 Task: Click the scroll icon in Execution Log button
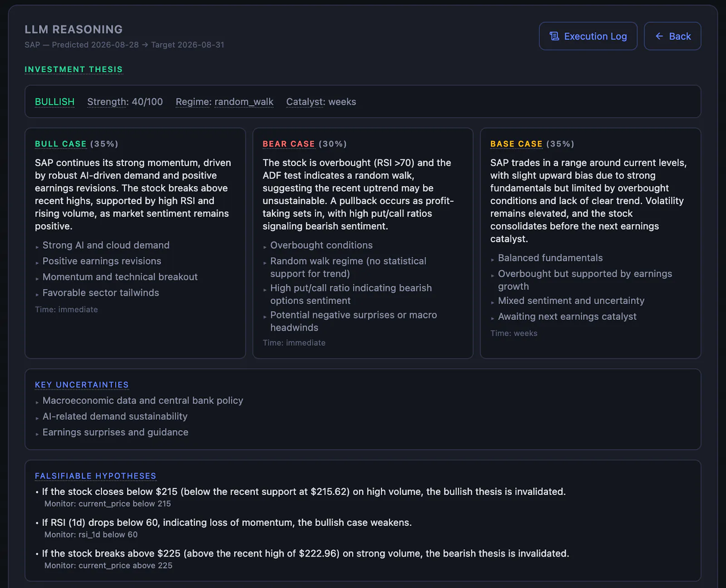pos(554,36)
